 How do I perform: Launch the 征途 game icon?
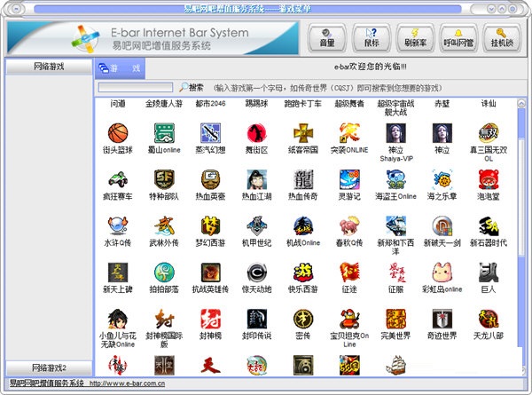click(349, 273)
